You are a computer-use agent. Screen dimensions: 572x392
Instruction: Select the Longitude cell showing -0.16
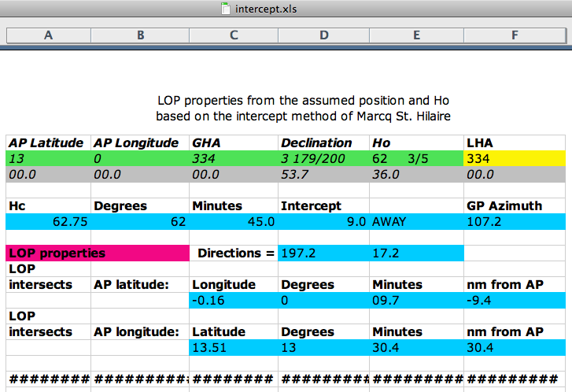pyautogui.click(x=234, y=300)
